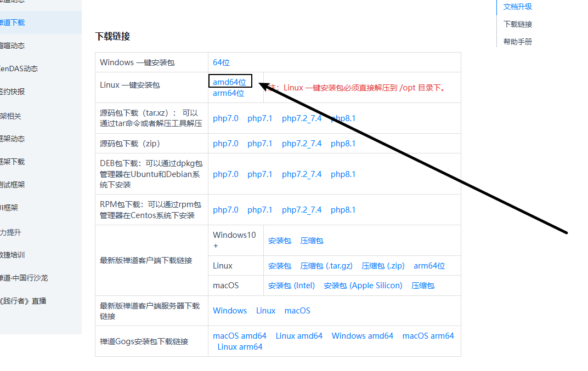The image size is (588, 371).
Task: Download Gogs macOS arm64 package
Action: (428, 336)
